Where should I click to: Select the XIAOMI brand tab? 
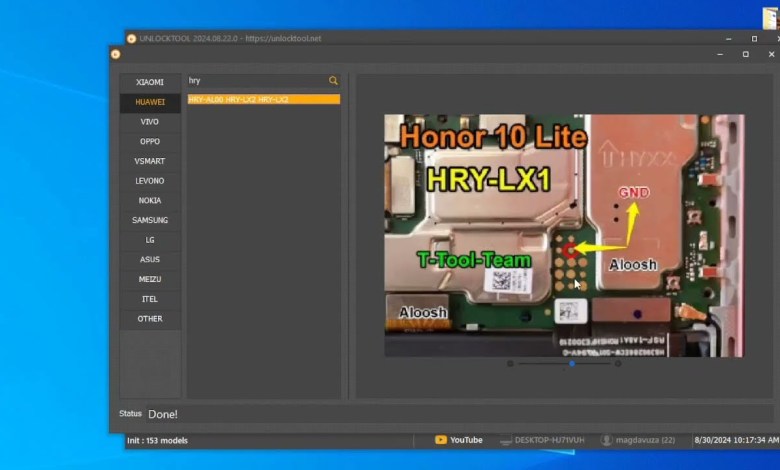click(150, 82)
